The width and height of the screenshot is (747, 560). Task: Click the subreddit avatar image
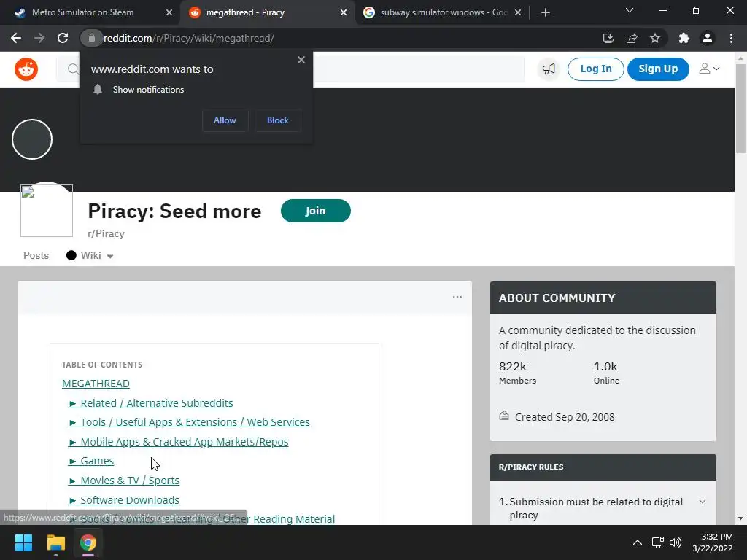coord(47,211)
